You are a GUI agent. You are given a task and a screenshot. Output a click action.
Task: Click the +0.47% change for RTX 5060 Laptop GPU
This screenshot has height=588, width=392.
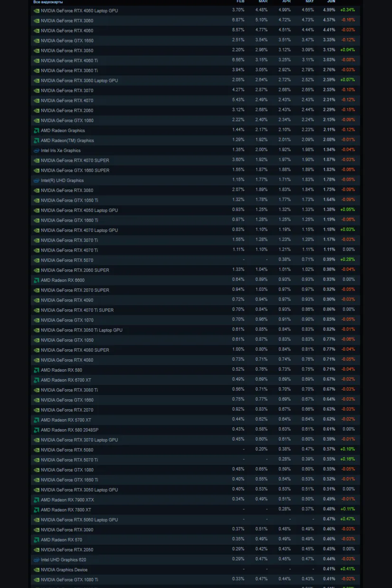[347, 519]
